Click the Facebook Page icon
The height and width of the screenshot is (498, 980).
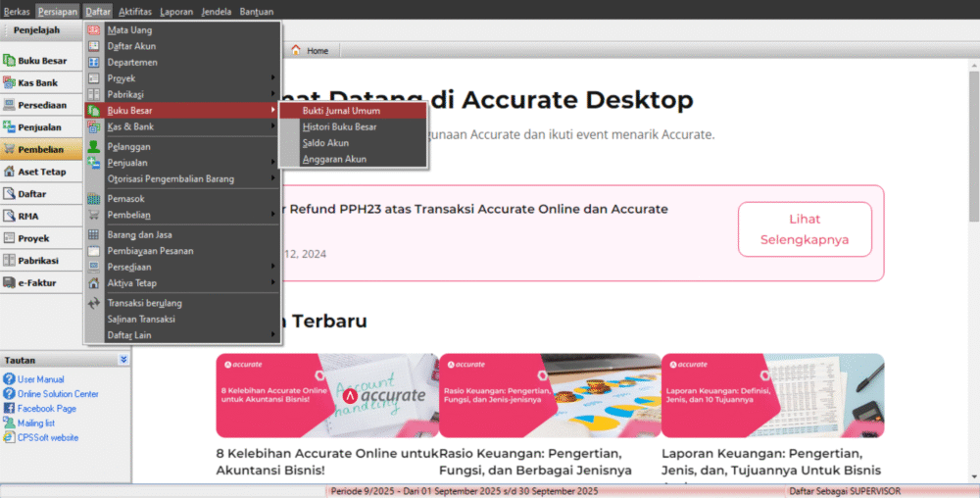coord(9,408)
